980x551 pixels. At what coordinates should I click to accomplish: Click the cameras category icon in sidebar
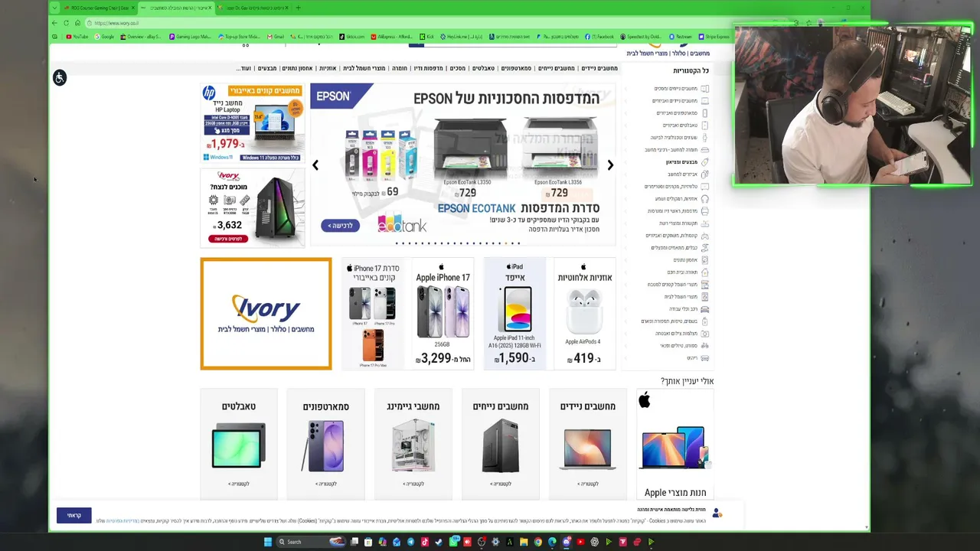(704, 334)
